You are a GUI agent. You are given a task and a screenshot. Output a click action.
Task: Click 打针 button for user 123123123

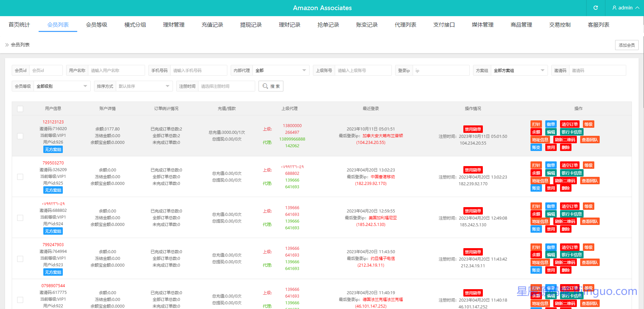point(536,124)
